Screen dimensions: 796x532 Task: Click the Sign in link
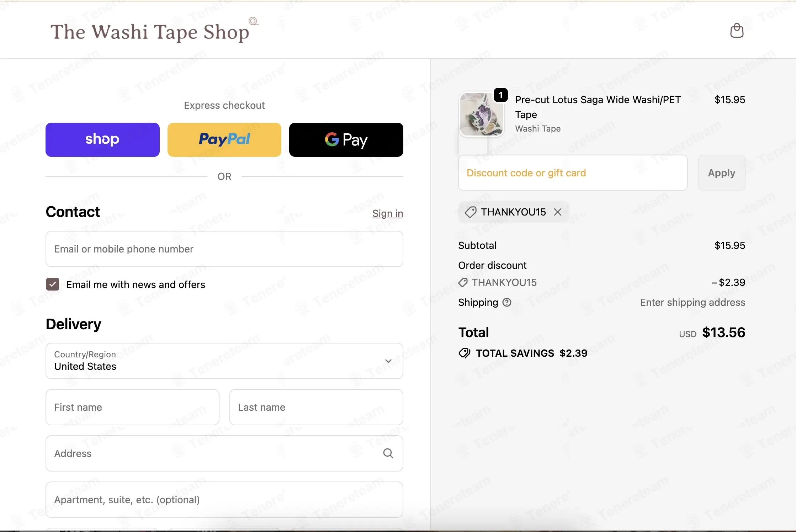(x=388, y=213)
